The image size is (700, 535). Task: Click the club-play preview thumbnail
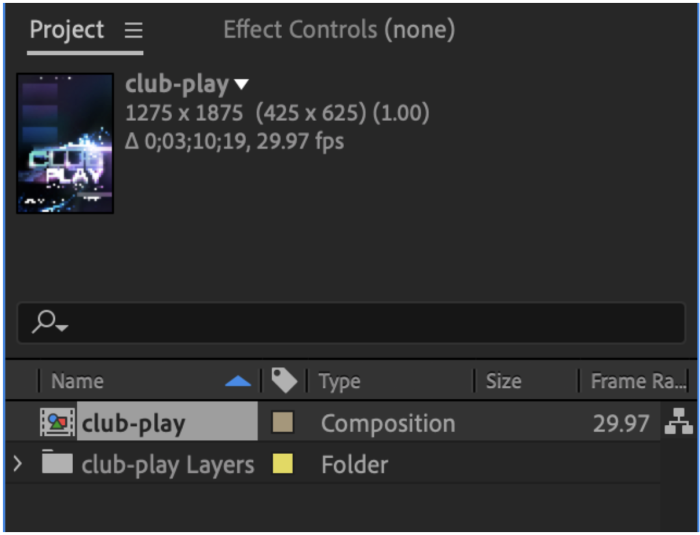(65, 143)
